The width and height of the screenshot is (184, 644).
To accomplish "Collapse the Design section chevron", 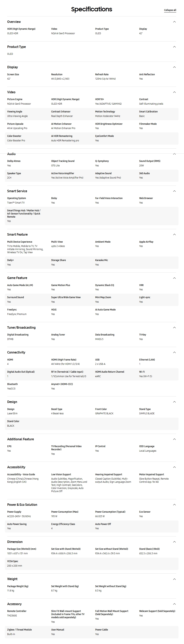I will click(x=174, y=402).
